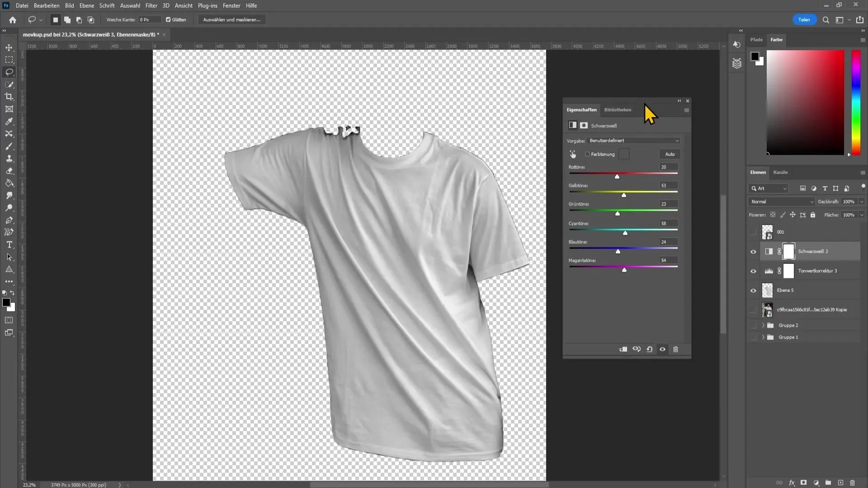The height and width of the screenshot is (488, 868).
Task: Click the Teilen share button
Action: [x=804, y=20]
